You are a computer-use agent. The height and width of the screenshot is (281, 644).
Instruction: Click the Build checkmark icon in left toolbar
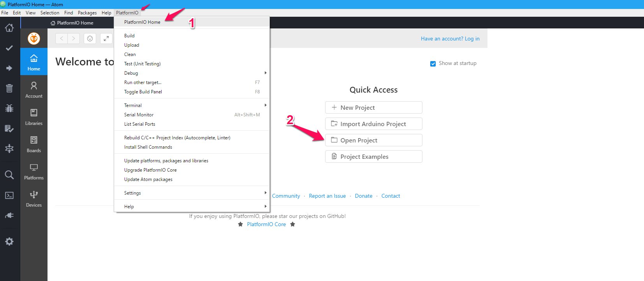9,48
